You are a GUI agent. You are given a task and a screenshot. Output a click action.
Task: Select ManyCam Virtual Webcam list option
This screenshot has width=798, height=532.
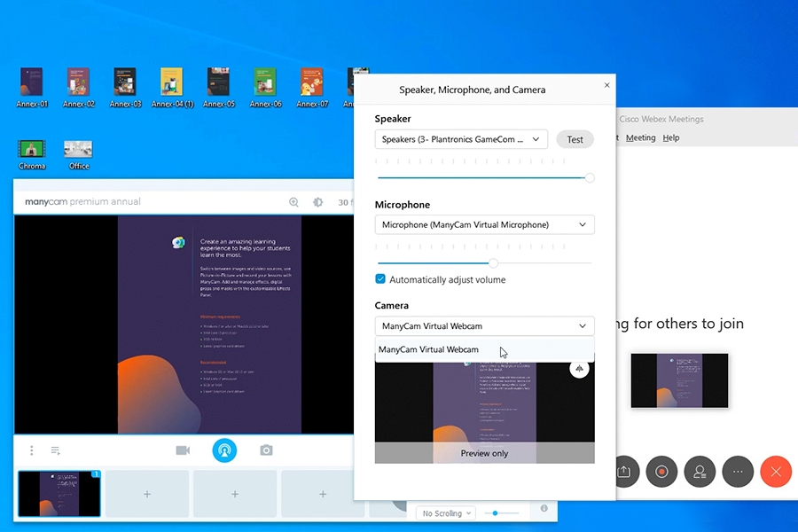click(484, 349)
